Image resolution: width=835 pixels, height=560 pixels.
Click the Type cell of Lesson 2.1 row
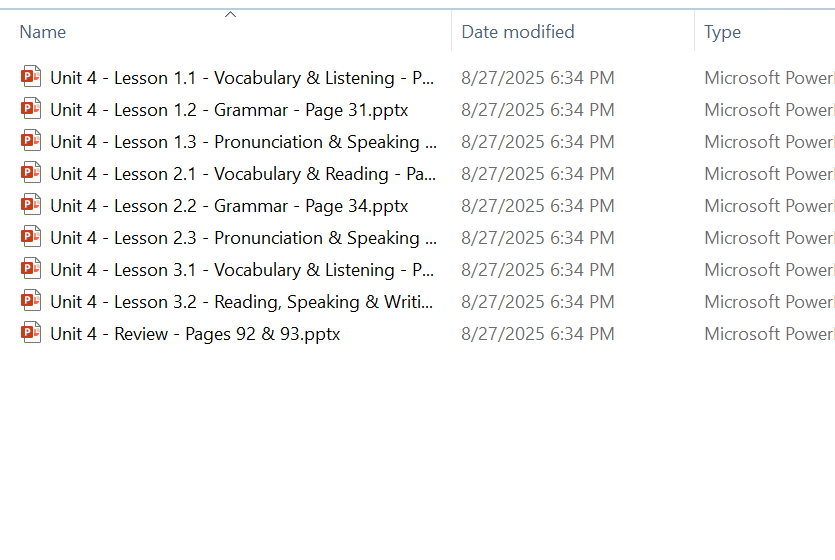point(768,173)
